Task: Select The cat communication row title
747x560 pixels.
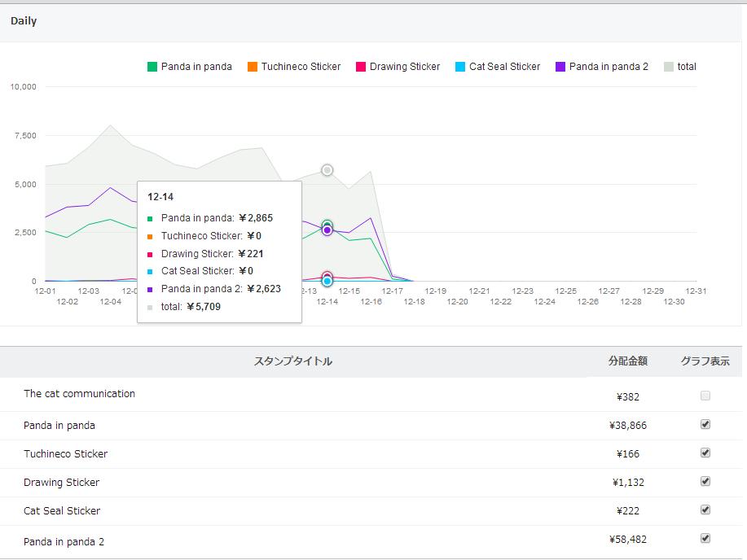Action: tap(79, 394)
